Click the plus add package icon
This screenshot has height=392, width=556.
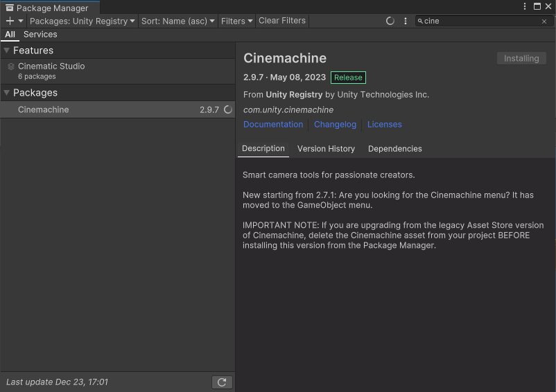pos(10,21)
